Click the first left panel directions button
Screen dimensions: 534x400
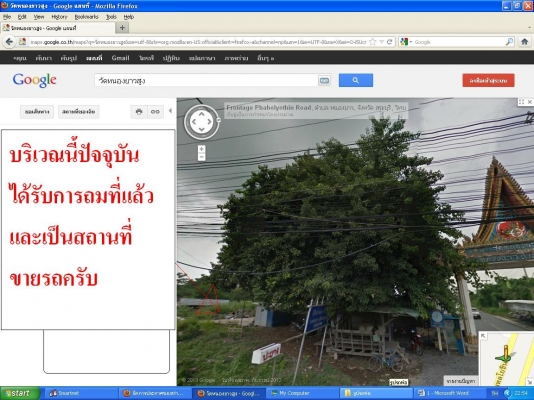(x=37, y=112)
